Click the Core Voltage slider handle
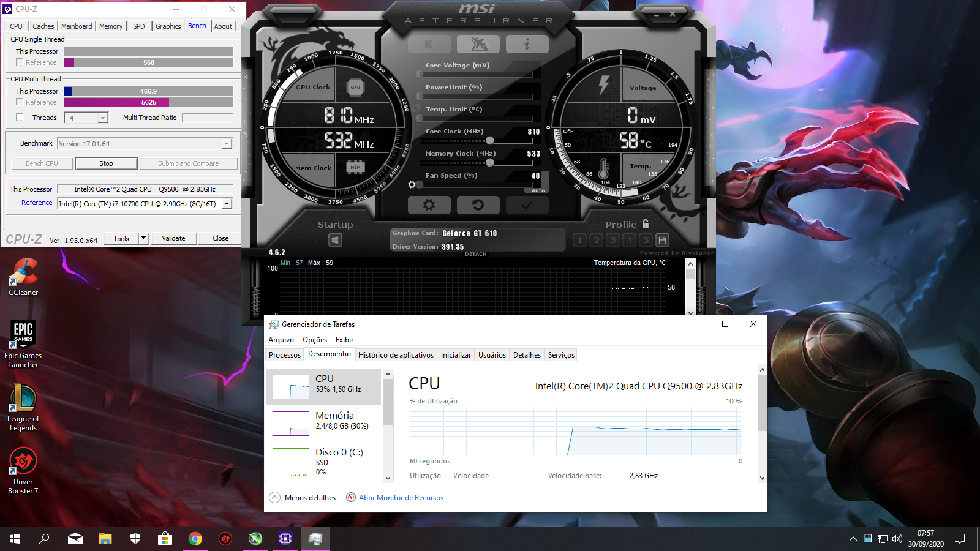Screen dimensions: 980x551 [420, 75]
